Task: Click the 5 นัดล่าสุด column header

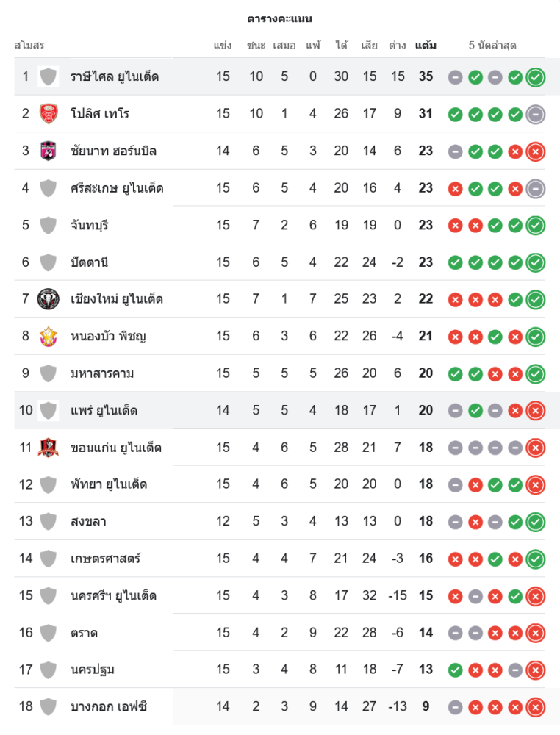Action: (492, 46)
